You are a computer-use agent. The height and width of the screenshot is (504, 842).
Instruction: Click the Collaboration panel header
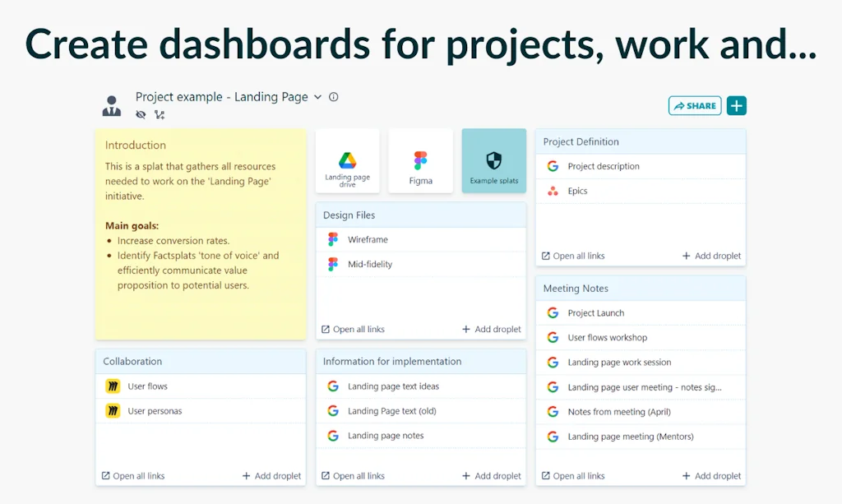point(200,362)
